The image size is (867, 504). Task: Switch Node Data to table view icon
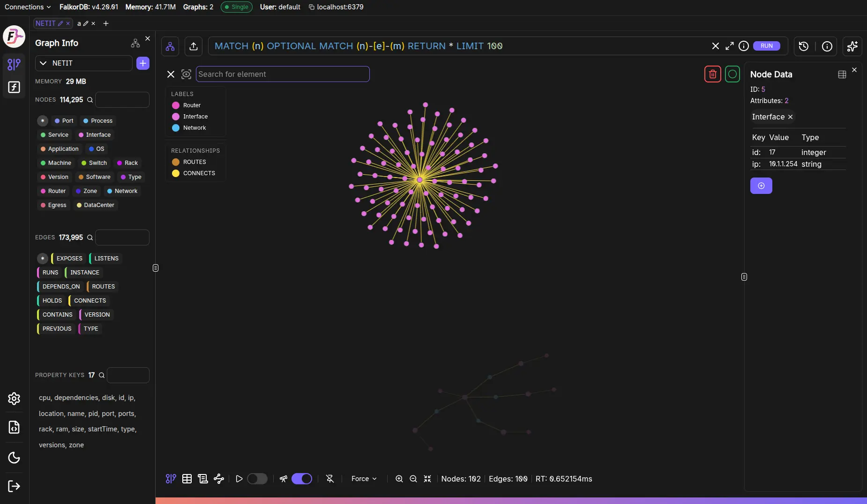pos(842,74)
